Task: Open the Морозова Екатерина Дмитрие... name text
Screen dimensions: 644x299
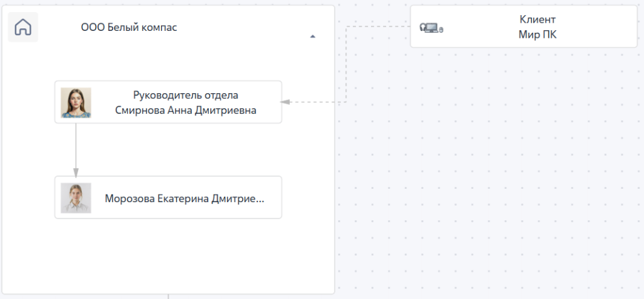Action: pyautogui.click(x=184, y=198)
